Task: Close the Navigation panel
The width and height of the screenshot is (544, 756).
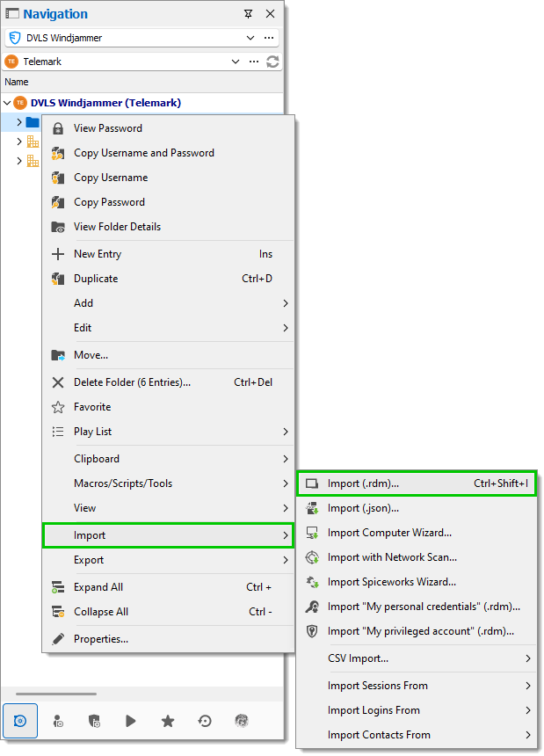Action: pos(271,14)
